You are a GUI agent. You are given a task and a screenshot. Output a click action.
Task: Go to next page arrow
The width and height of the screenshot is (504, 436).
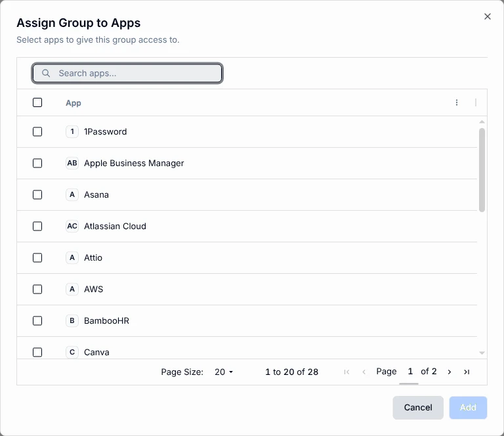pos(450,372)
